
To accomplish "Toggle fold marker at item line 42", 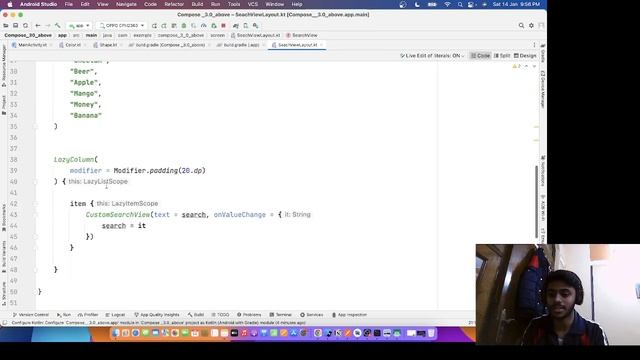I will (35, 204).
